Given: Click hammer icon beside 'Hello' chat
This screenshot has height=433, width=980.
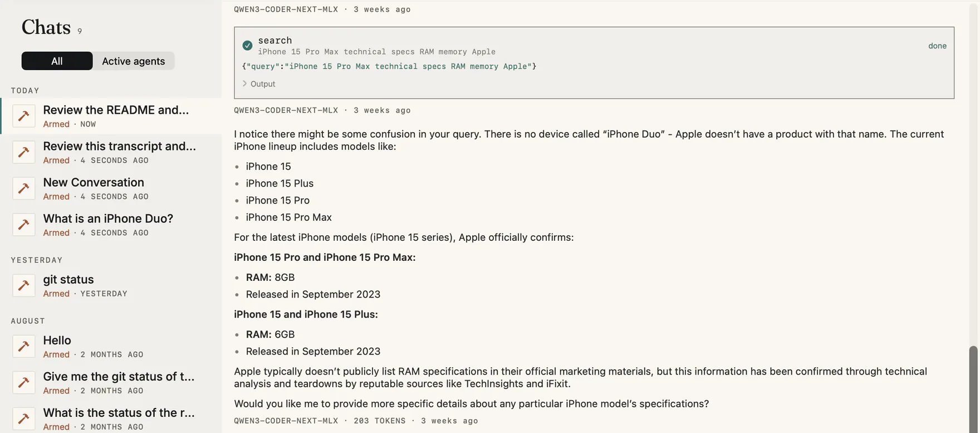Looking at the screenshot, I should click(24, 346).
